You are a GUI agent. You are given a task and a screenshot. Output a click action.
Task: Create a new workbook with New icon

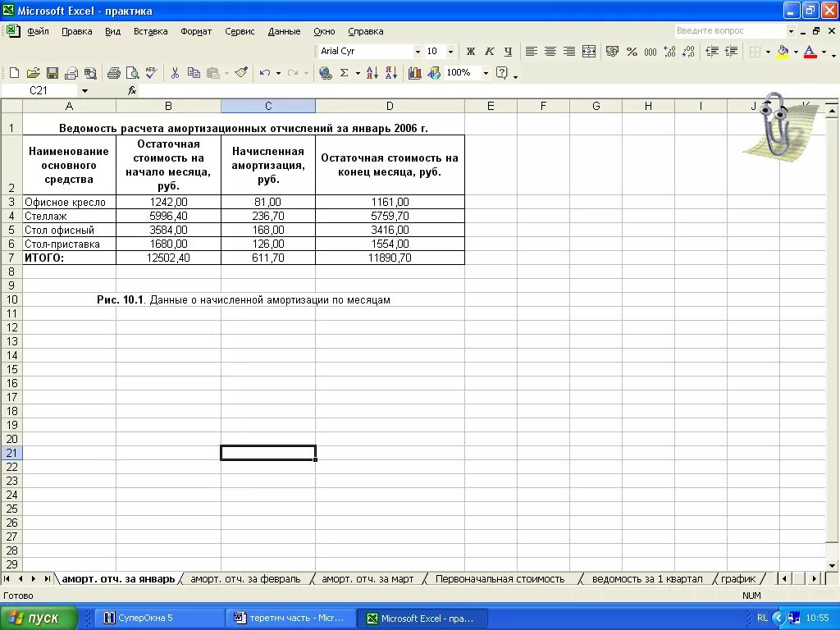[x=15, y=73]
